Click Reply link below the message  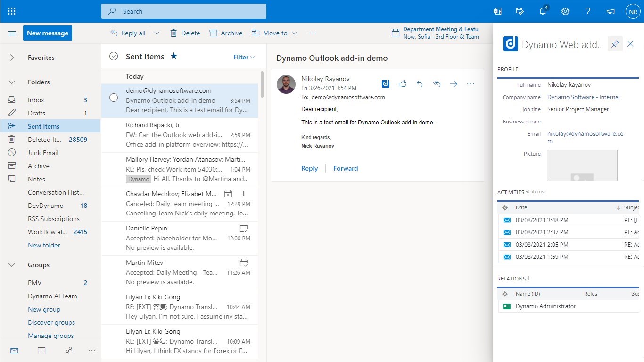[x=310, y=168]
